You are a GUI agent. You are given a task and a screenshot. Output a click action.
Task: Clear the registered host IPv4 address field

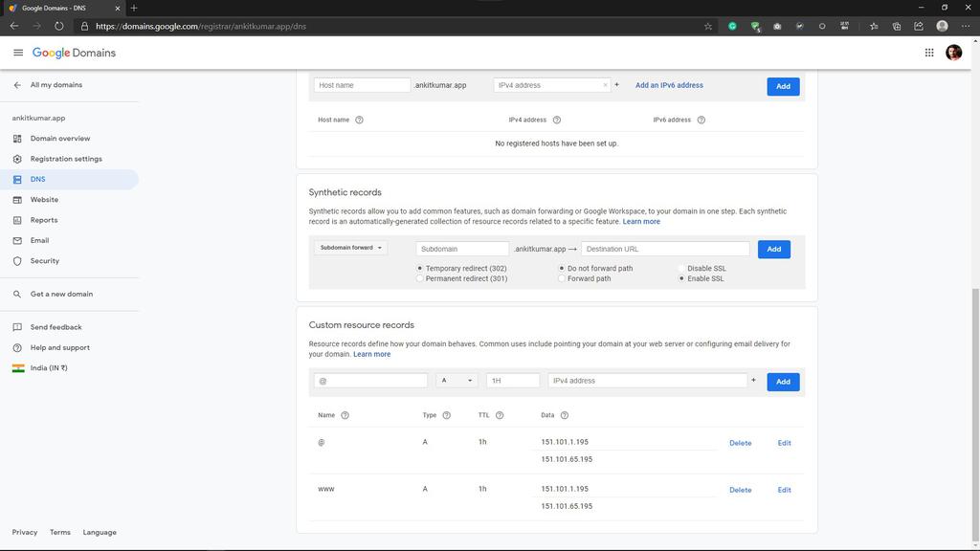[x=605, y=85]
